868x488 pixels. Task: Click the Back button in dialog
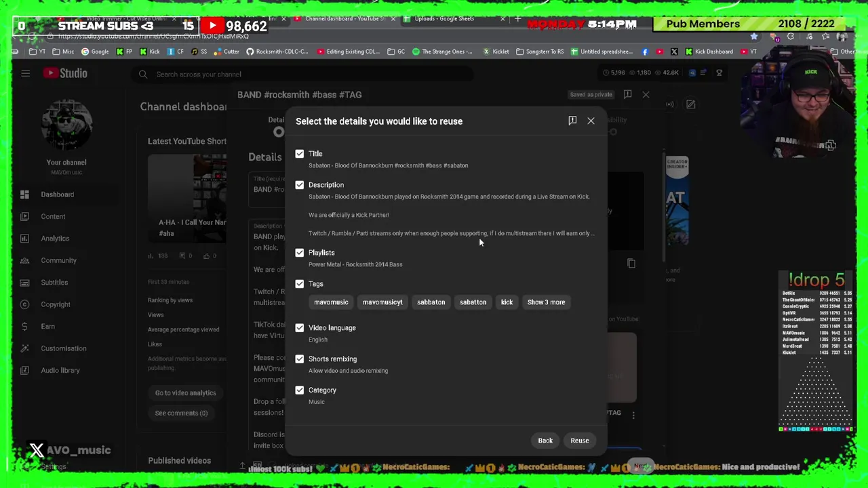545,441
